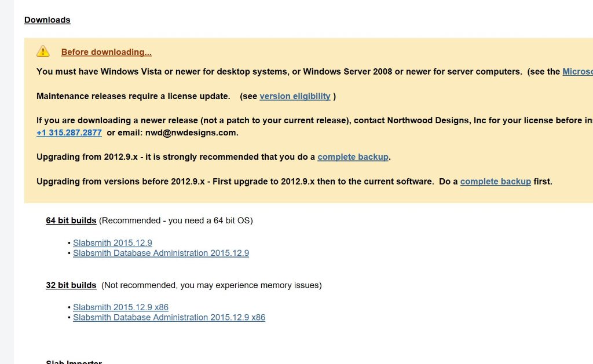Call the +1 315.287.2877 phone link
The height and width of the screenshot is (364, 593).
click(69, 133)
